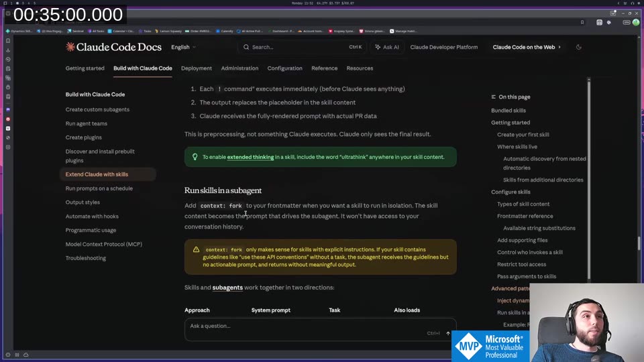This screenshot has width=644, height=362.
Task: Click the sparkle icon on Ask AI
Action: point(378,47)
